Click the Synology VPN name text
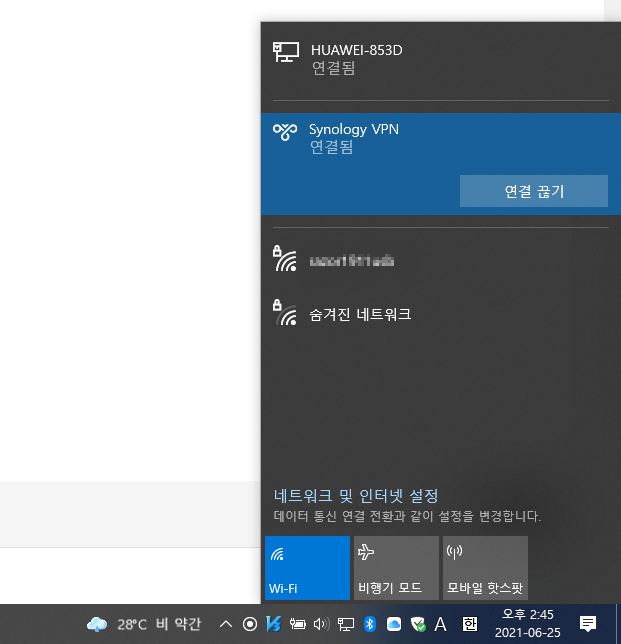 point(354,129)
